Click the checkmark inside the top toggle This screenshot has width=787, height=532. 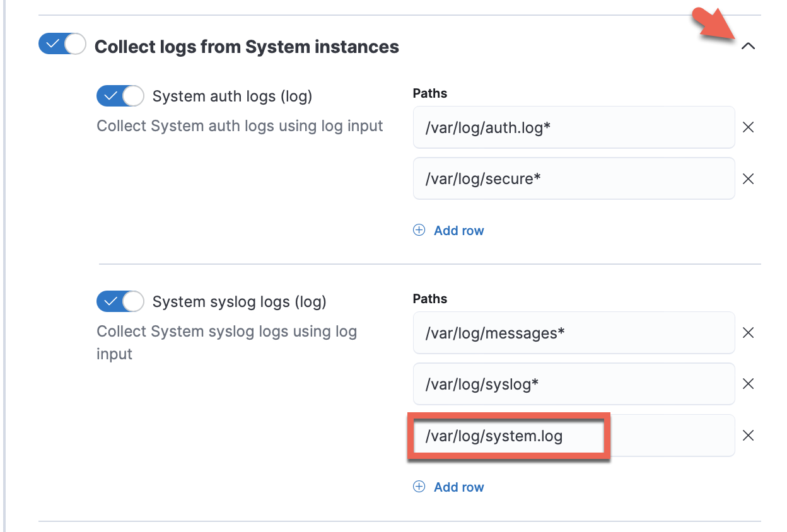pos(53,44)
